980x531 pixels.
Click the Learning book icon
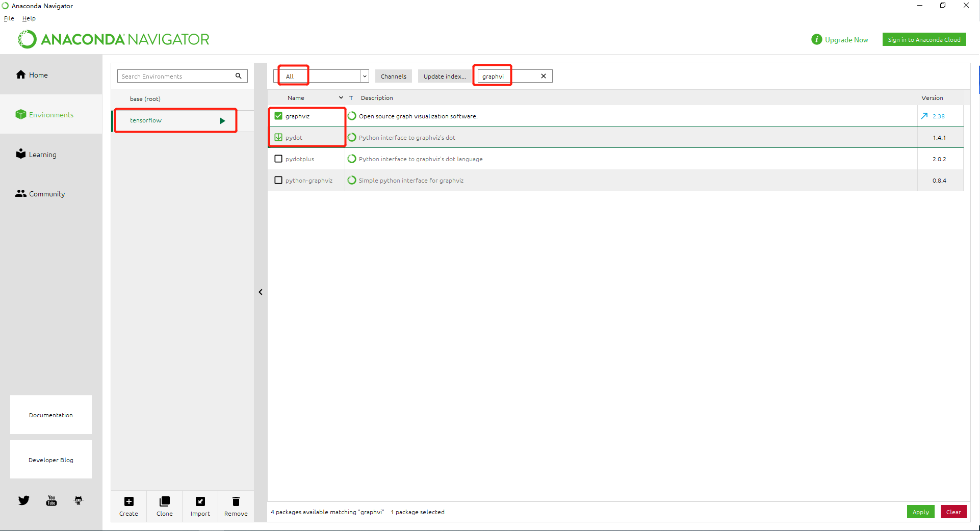pos(21,154)
